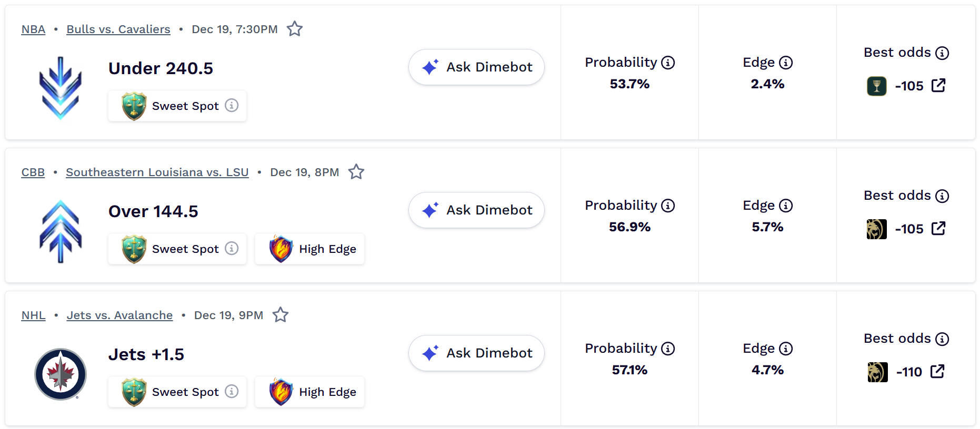The height and width of the screenshot is (429, 980).
Task: Click the sportsbook logo beside LSU -105 odds
Action: [x=876, y=229]
